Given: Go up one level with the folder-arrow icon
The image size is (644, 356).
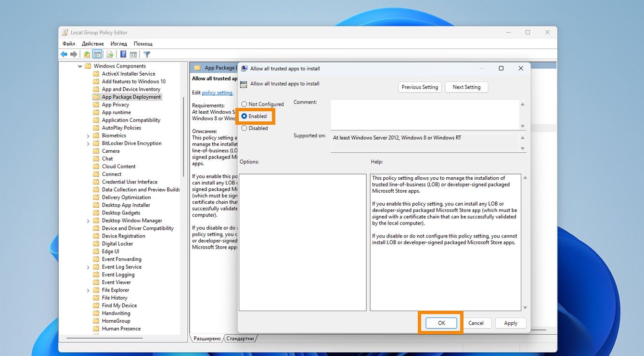Looking at the screenshot, I should [87, 54].
